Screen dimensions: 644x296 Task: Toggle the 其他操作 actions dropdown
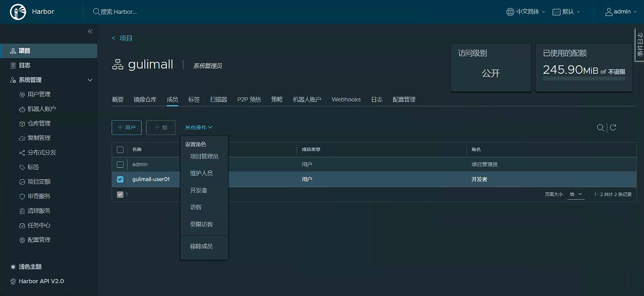tap(199, 127)
